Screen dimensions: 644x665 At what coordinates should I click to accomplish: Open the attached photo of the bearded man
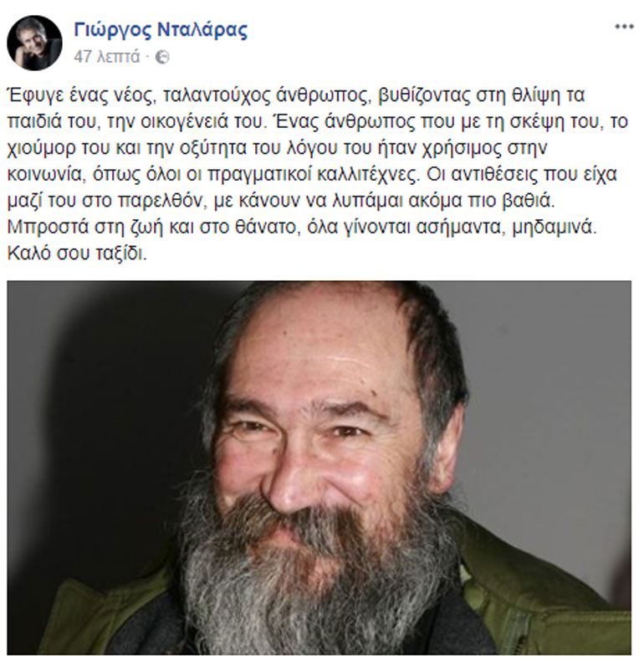pos(319,467)
